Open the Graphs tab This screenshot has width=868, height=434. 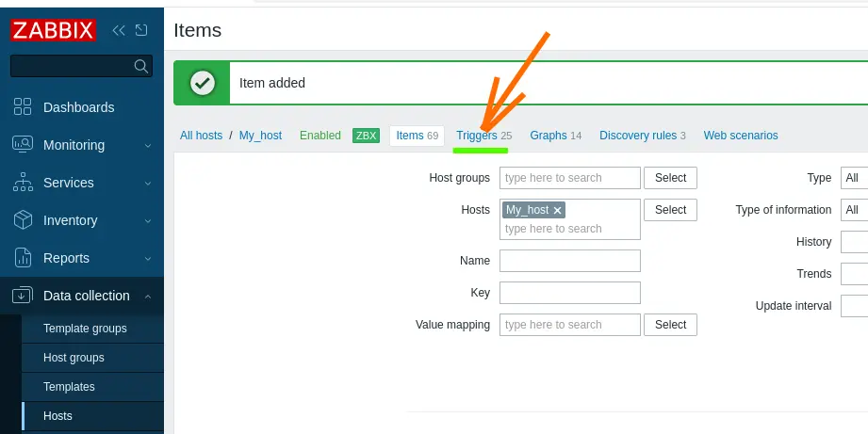[x=548, y=136]
